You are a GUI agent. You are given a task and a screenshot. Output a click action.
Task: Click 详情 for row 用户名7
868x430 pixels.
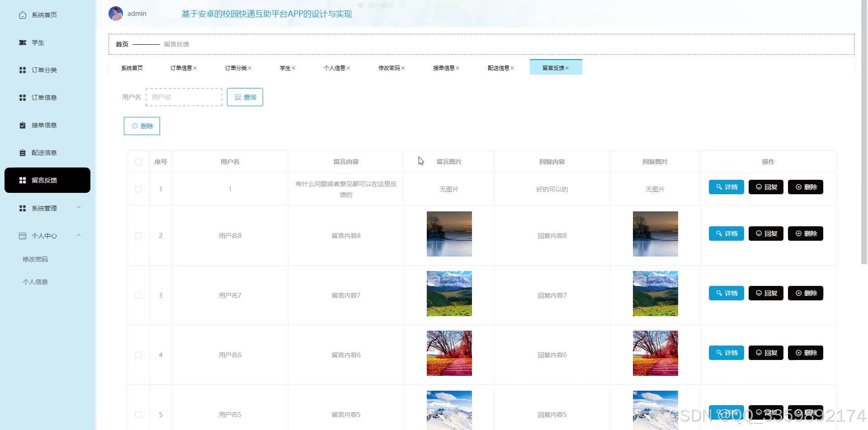coord(726,293)
